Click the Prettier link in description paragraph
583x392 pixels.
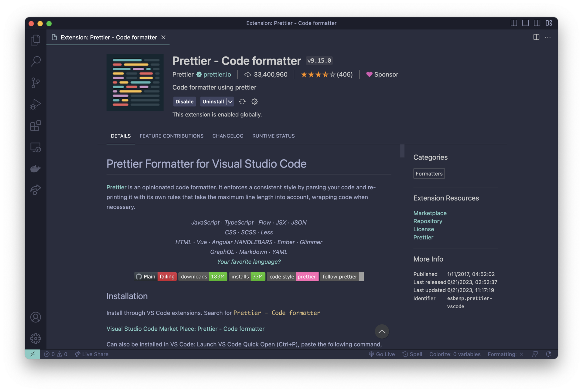click(116, 187)
